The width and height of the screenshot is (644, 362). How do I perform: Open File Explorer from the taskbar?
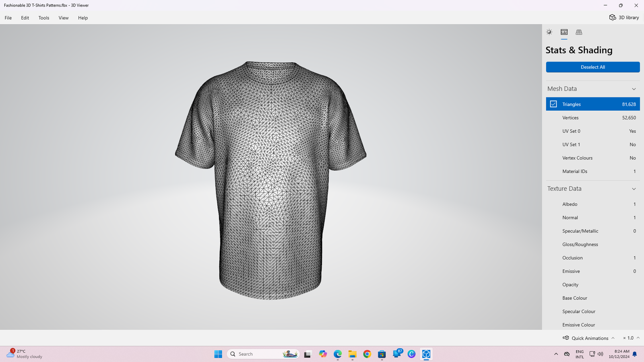[352, 354]
